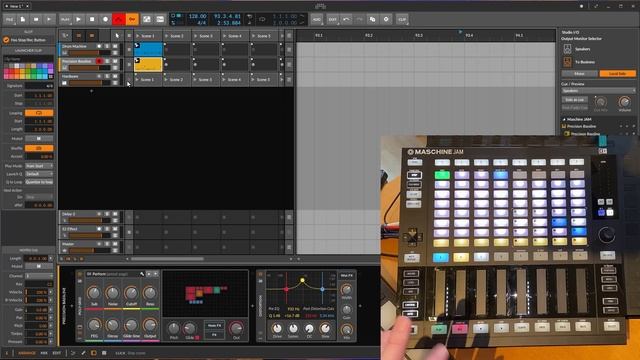Adjust the Drum Machine volume fader
This screenshot has height=360, width=640.
[x=89, y=53]
